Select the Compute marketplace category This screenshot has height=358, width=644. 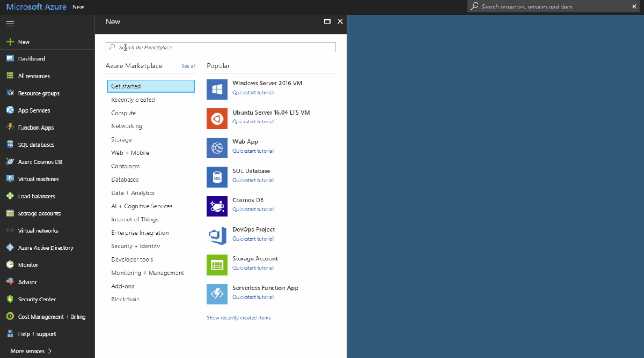pyautogui.click(x=124, y=113)
